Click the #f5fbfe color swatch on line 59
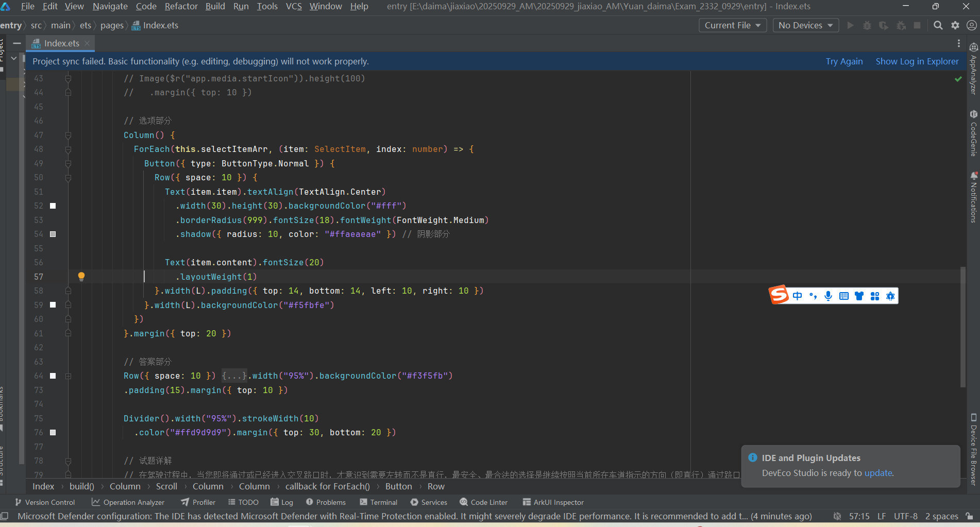980x527 pixels. pyautogui.click(x=53, y=305)
